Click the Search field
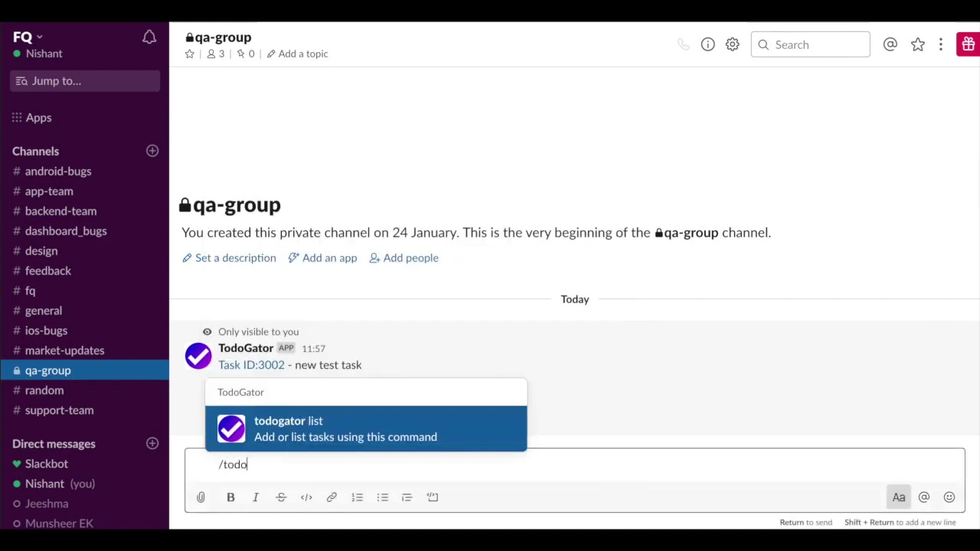 coord(810,44)
